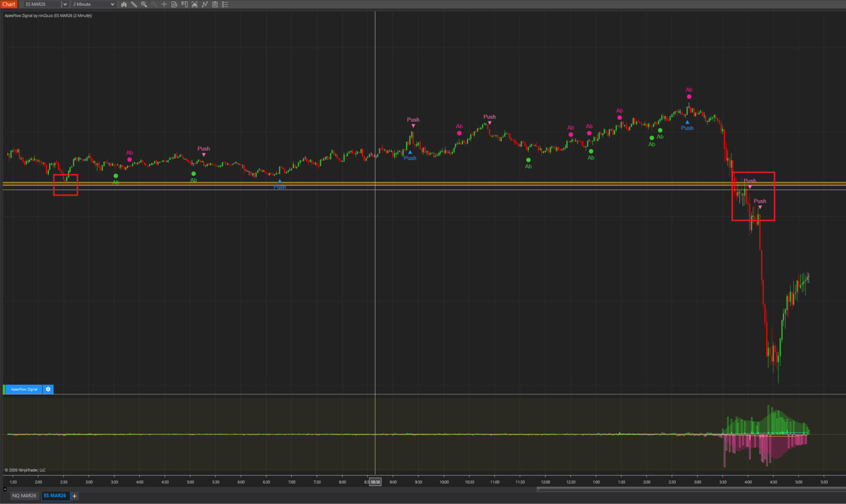Open the Chart Trader panel icon
Viewport: 846px width, 504px height.
(184, 4)
